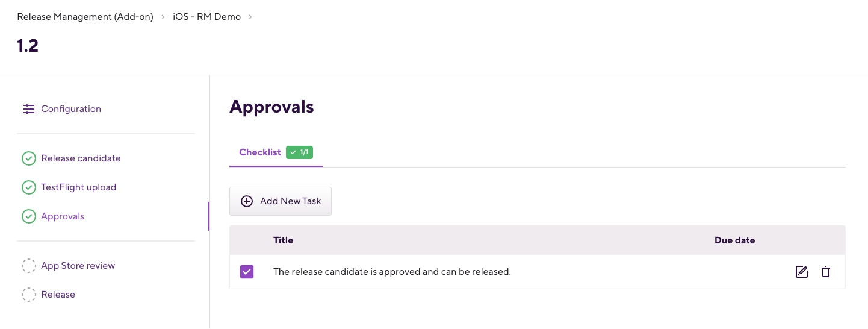Click the TestFlight upload completed status icon
Viewport: 868px width, 329px height.
[x=29, y=187]
